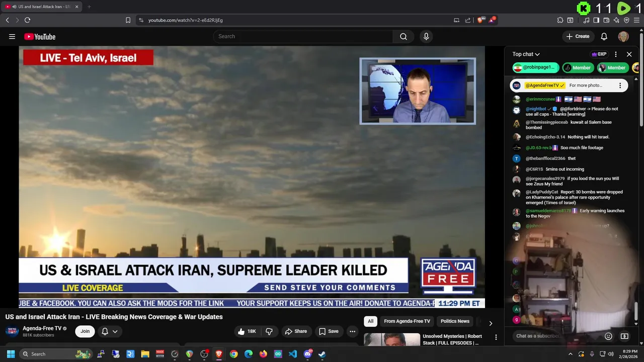Open pinned @AgendaFreeTV message options
This screenshot has width=644, height=362.
(620, 85)
